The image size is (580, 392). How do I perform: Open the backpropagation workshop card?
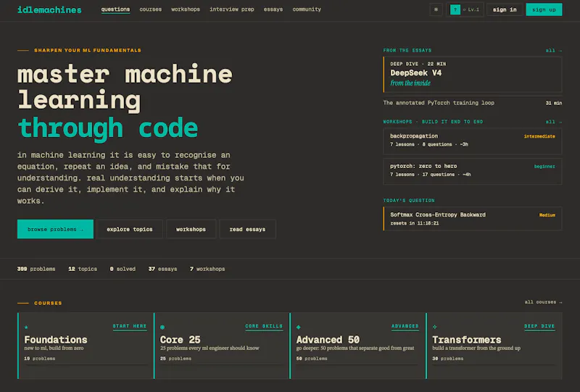[x=473, y=141]
